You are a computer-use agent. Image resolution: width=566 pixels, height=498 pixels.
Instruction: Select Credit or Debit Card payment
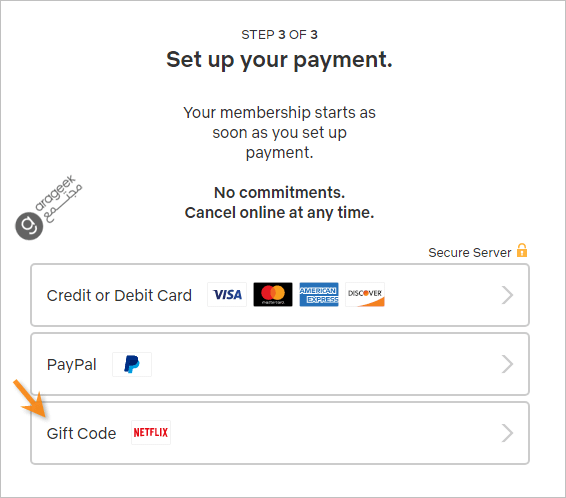(x=280, y=295)
